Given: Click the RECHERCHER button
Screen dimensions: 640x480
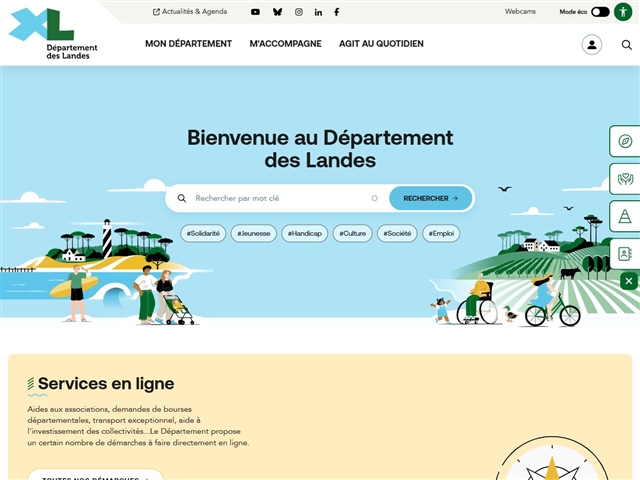Looking at the screenshot, I should 431,198.
